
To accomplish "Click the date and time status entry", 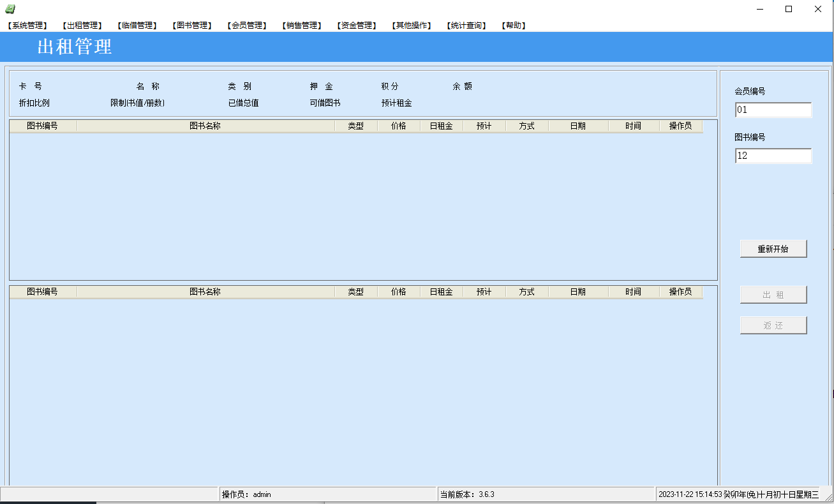I will 739,494.
